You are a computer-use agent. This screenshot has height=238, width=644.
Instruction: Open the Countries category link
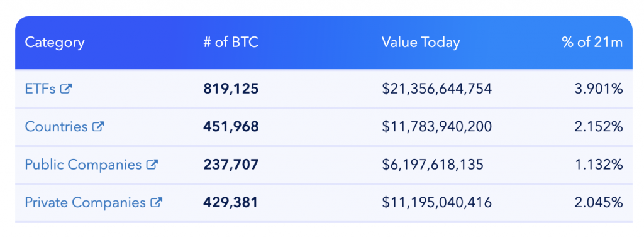pyautogui.click(x=56, y=126)
